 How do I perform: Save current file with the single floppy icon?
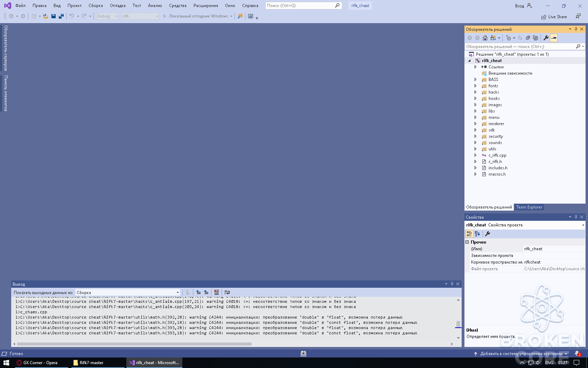click(x=54, y=16)
